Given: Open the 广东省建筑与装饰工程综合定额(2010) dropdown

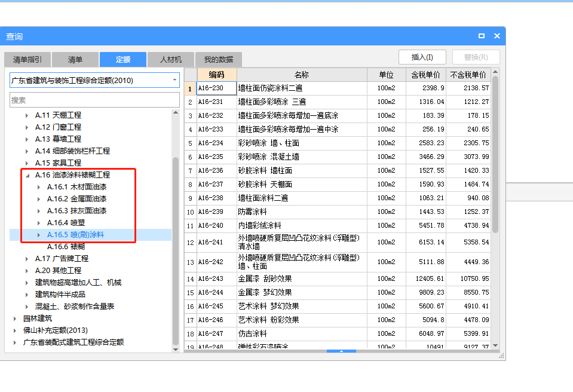Looking at the screenshot, I should [174, 80].
